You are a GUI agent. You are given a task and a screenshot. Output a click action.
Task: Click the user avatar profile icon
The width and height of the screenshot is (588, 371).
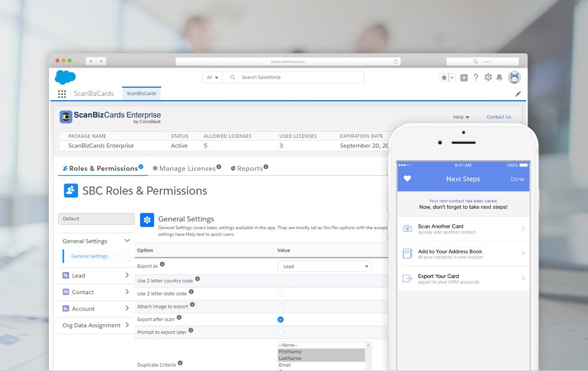click(x=514, y=77)
